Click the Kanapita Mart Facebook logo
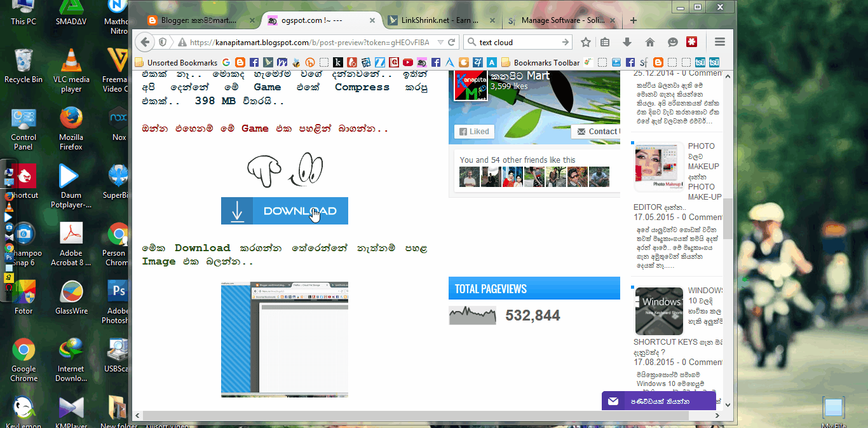Screen dimensions: 868x428 coord(470,85)
